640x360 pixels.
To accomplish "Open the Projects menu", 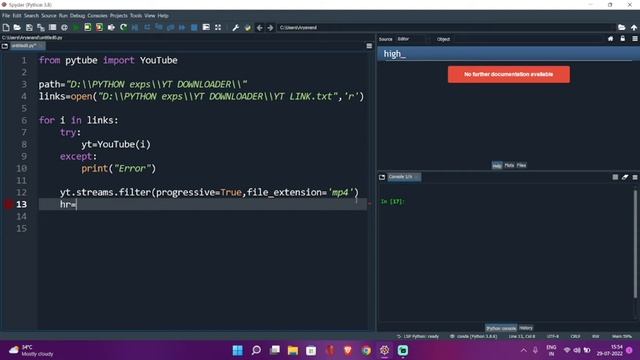I will coord(119,16).
